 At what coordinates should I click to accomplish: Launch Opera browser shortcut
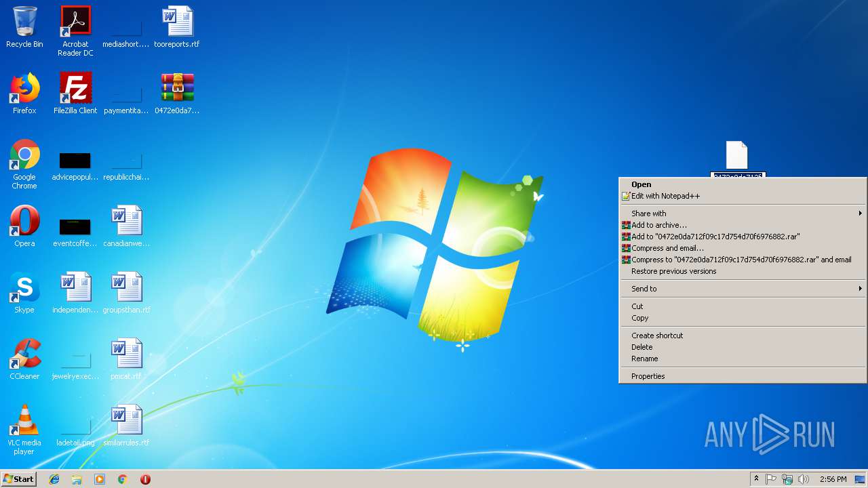coord(24,226)
